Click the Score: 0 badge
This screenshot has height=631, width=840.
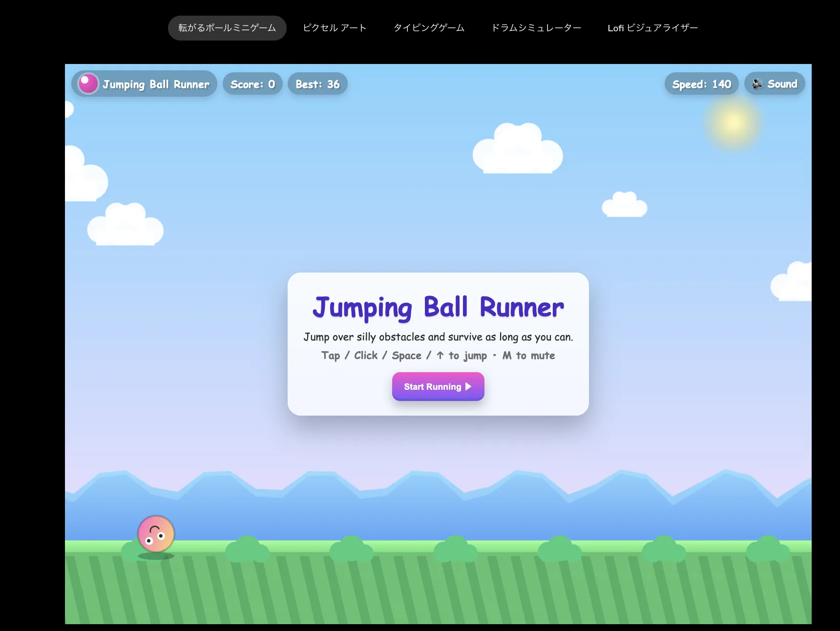tap(252, 84)
